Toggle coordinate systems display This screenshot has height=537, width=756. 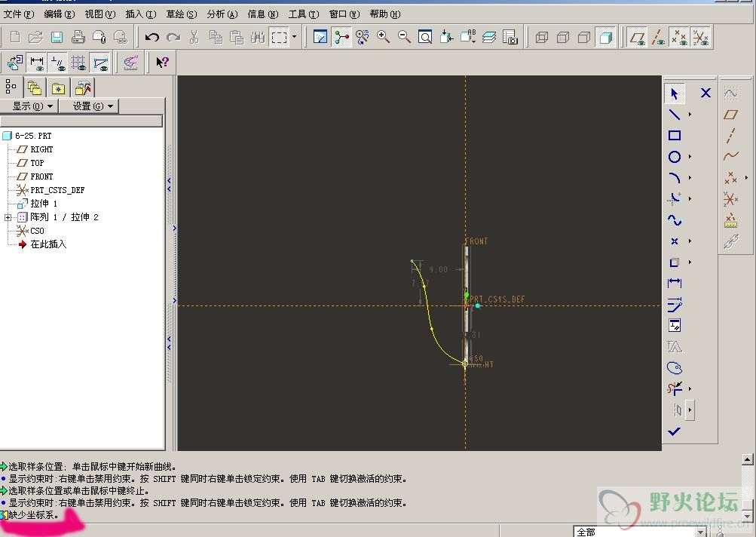(x=700, y=37)
